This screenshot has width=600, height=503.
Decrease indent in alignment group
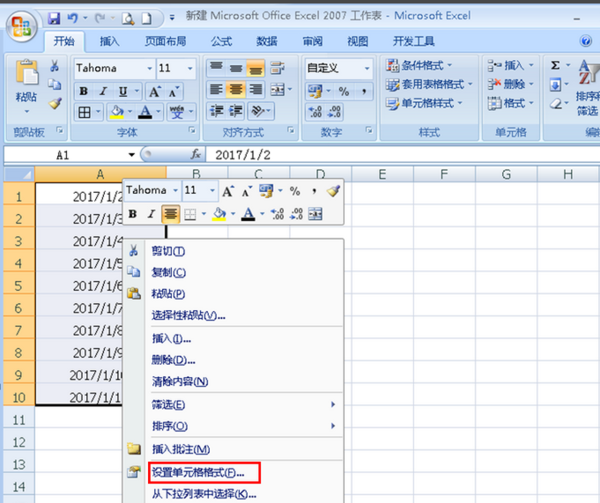[x=216, y=111]
